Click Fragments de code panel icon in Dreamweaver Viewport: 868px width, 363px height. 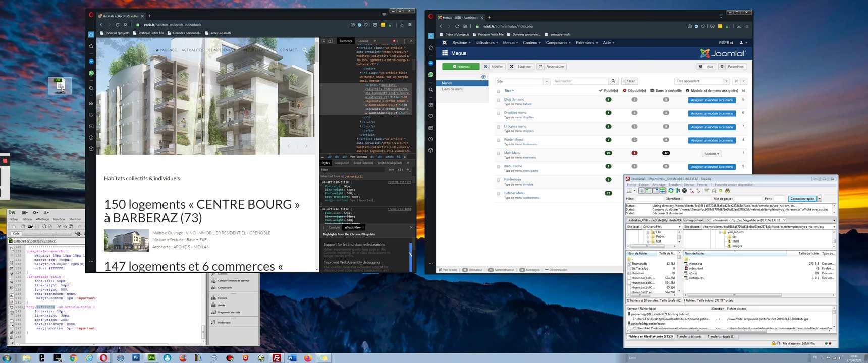pos(213,312)
